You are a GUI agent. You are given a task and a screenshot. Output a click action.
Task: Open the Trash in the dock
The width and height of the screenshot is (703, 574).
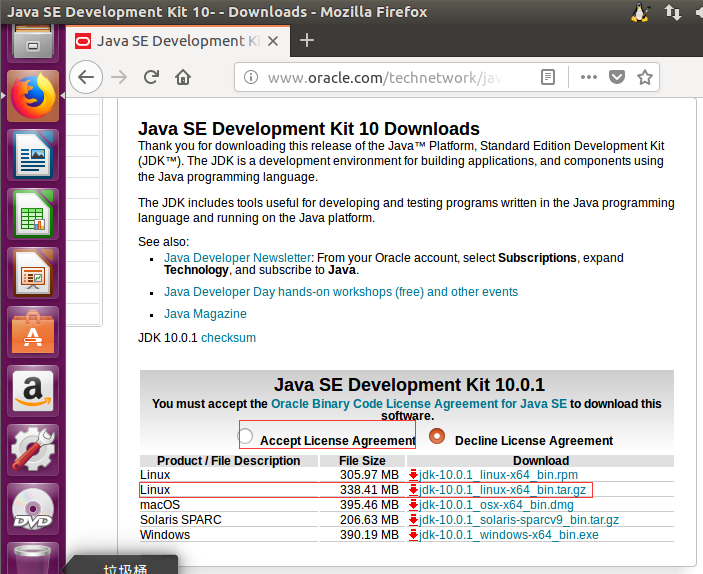tap(33, 558)
